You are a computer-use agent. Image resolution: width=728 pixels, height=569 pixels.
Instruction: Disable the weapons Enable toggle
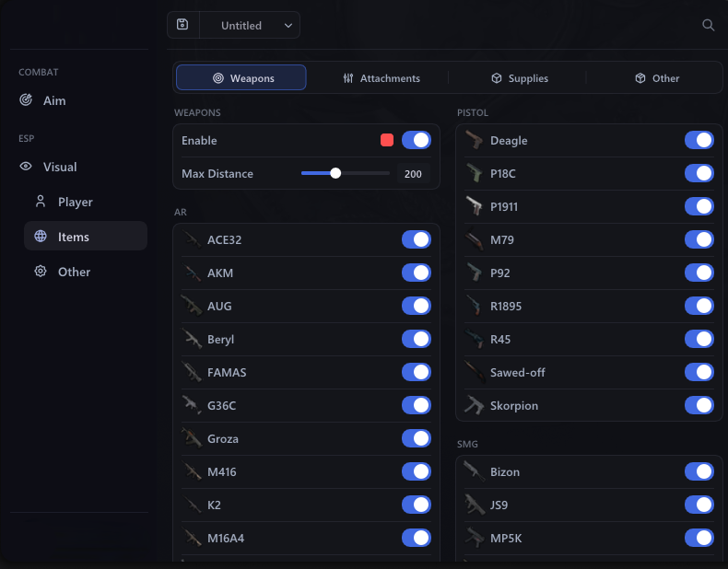pyautogui.click(x=416, y=140)
